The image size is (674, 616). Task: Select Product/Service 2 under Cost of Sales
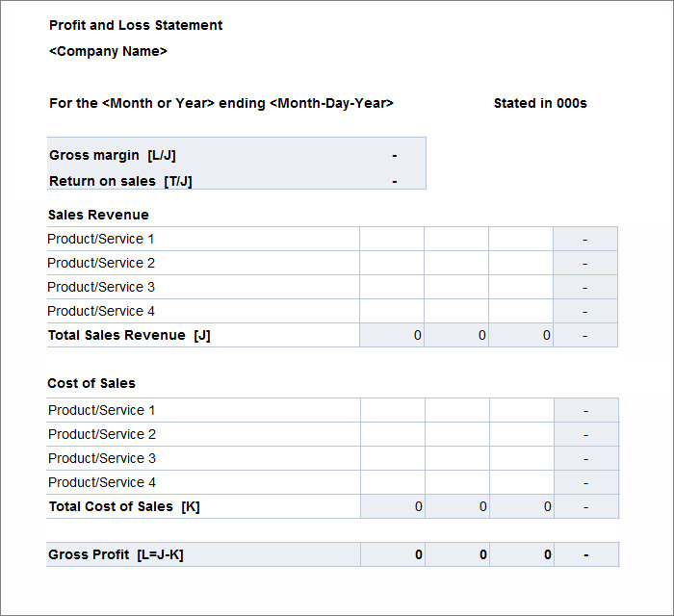pyautogui.click(x=102, y=434)
